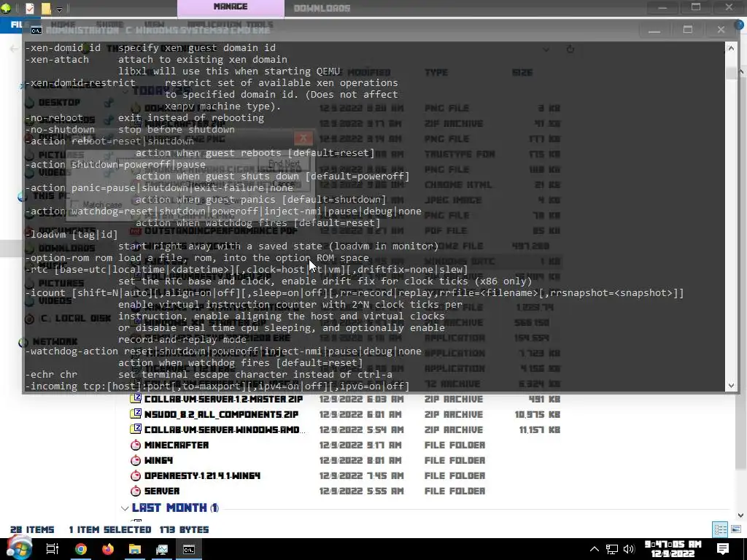Click File Folder type of MINECRAFTER row
747x560 pixels.
pos(454,445)
